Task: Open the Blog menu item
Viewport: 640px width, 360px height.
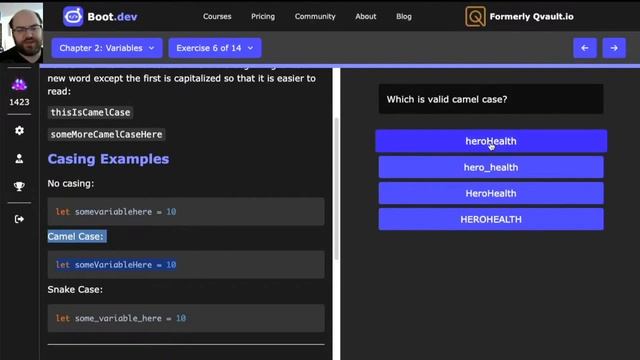Action: click(x=404, y=16)
